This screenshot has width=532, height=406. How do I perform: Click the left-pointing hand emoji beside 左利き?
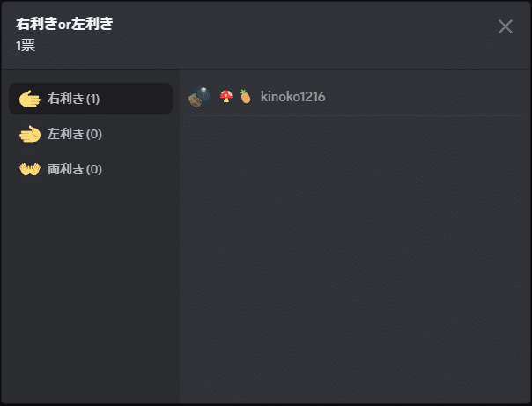[30, 134]
